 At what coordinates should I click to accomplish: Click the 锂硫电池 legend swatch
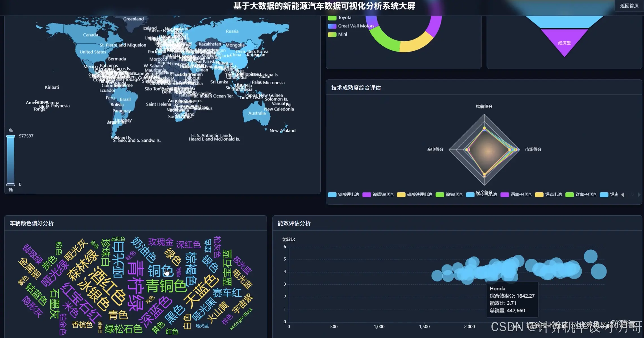[539, 195]
